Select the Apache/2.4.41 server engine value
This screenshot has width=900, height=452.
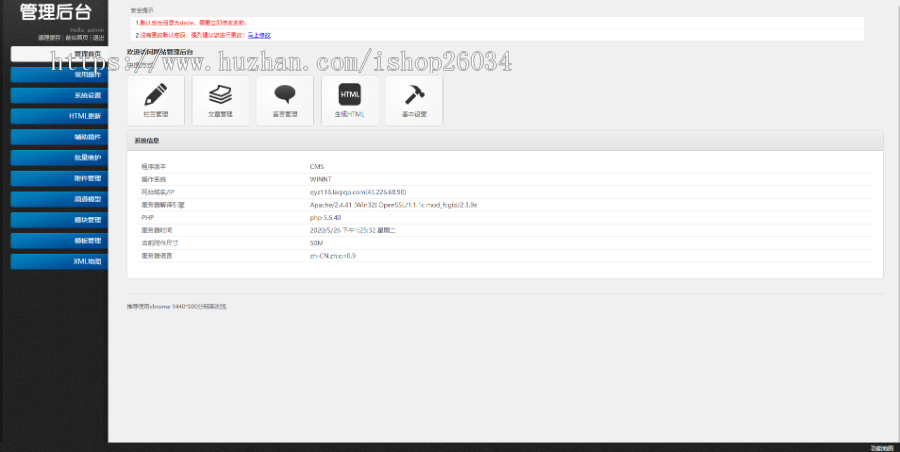pos(393,205)
